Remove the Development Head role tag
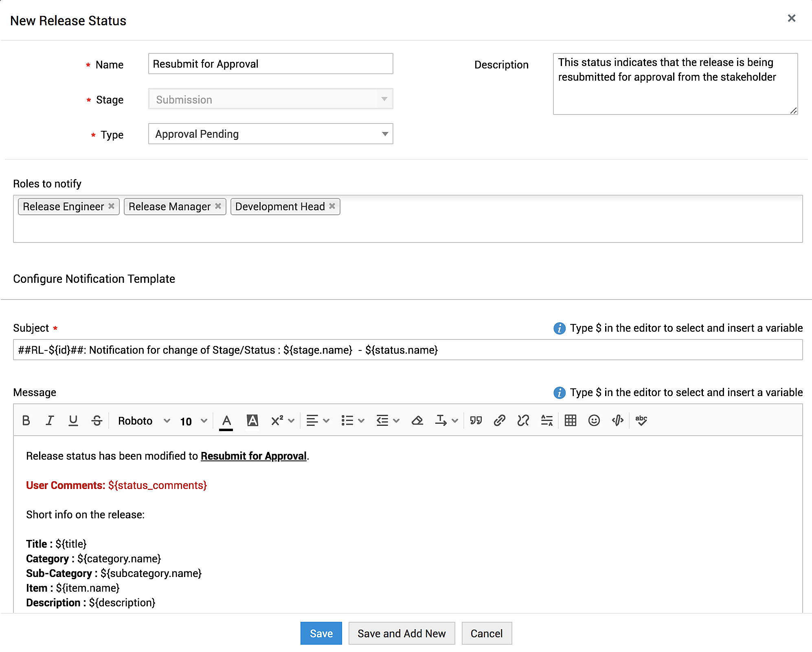Screen dimensions: 812x652 332,206
